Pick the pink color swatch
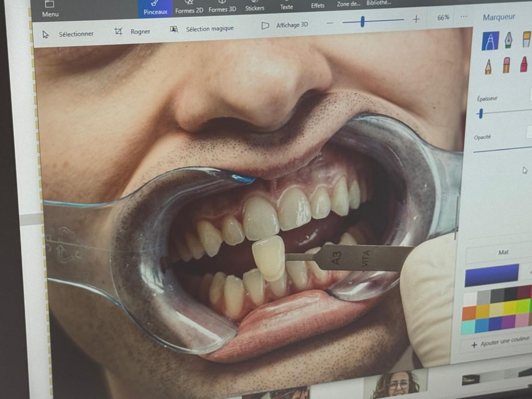 coord(522,320)
